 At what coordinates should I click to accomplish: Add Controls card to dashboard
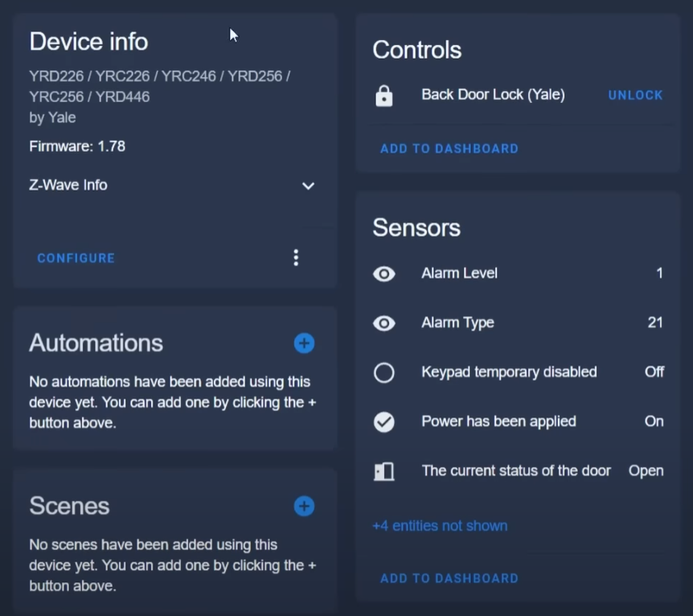(449, 149)
